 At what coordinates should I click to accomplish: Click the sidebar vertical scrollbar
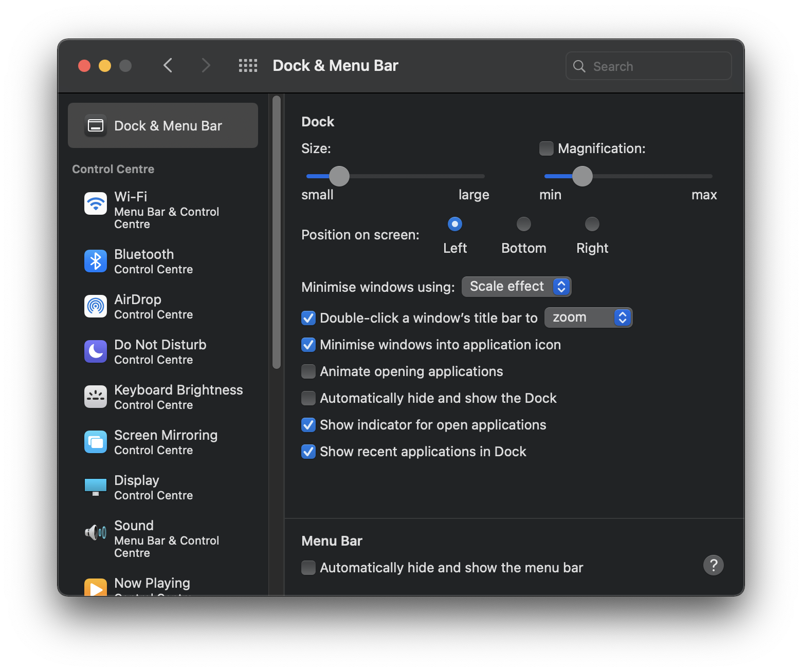pyautogui.click(x=277, y=232)
